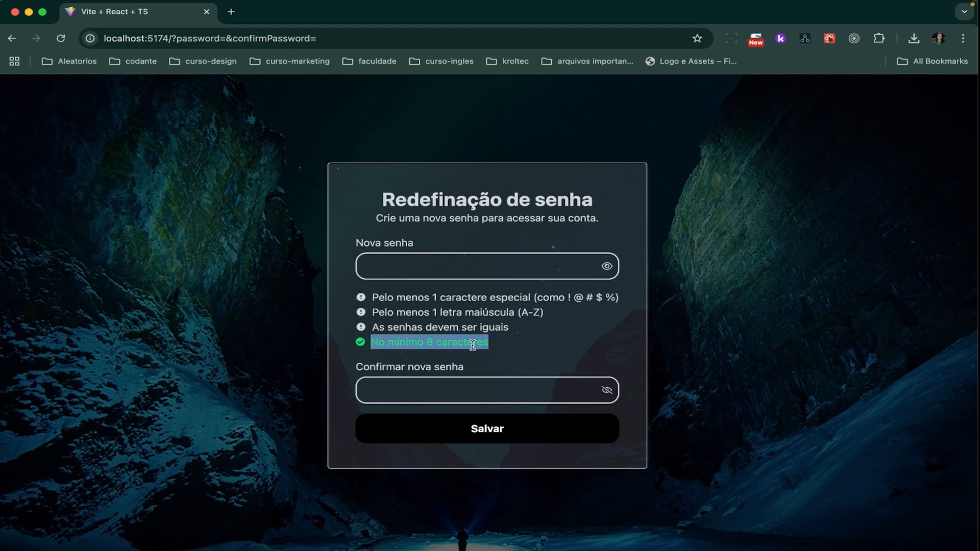The width and height of the screenshot is (980, 551).
Task: Open All Bookmarks folder
Action: click(x=933, y=61)
